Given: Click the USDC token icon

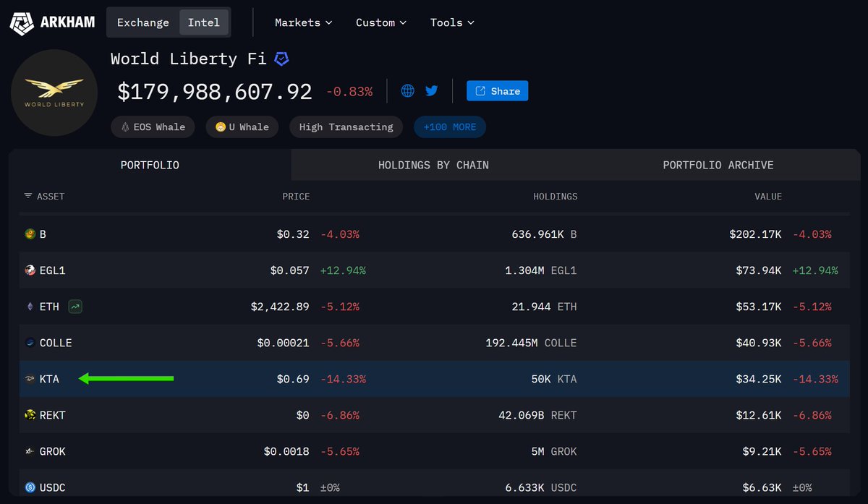Looking at the screenshot, I should (30, 487).
